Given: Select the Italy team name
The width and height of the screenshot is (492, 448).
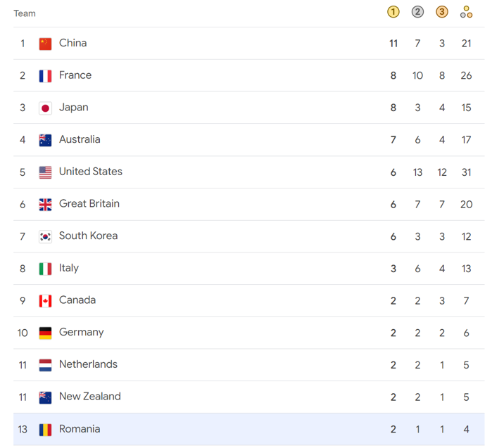Looking at the screenshot, I should coord(69,268).
